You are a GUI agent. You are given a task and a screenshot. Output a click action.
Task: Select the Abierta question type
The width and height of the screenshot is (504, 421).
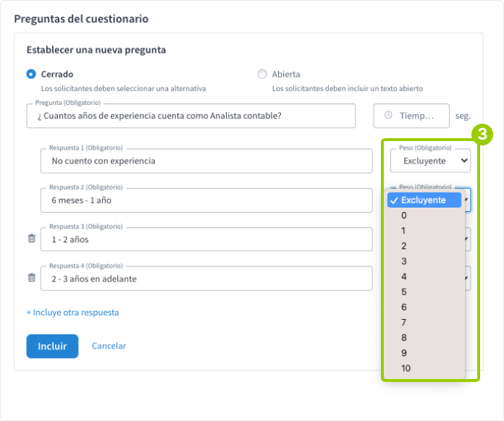(x=262, y=74)
